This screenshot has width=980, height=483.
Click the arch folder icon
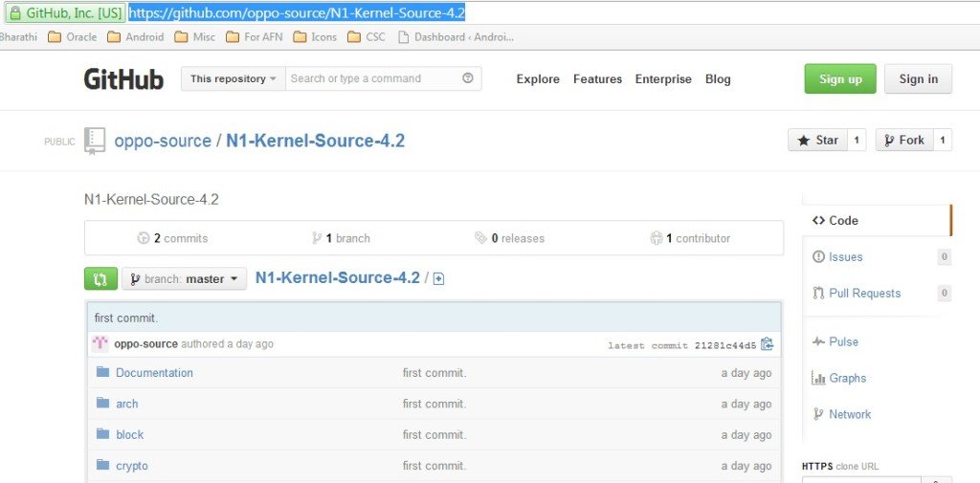(x=103, y=403)
